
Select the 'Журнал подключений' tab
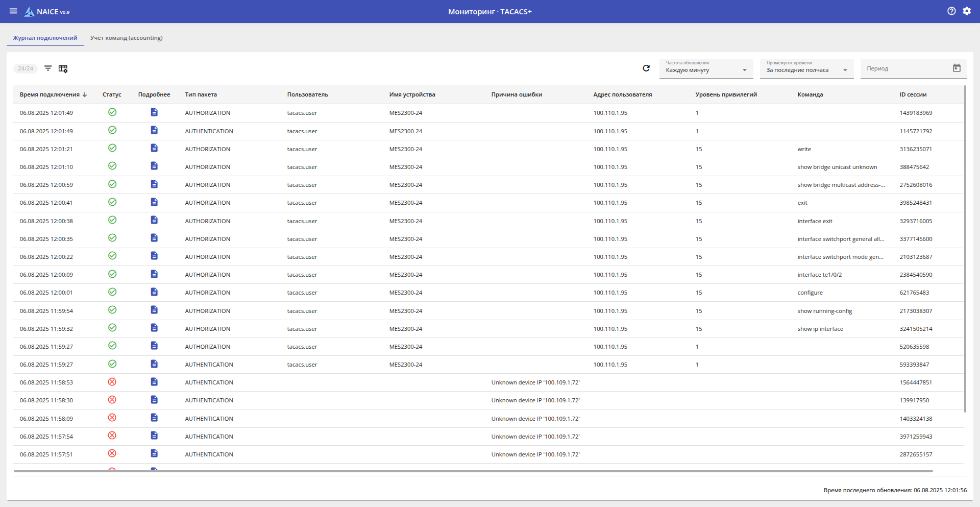coord(45,38)
